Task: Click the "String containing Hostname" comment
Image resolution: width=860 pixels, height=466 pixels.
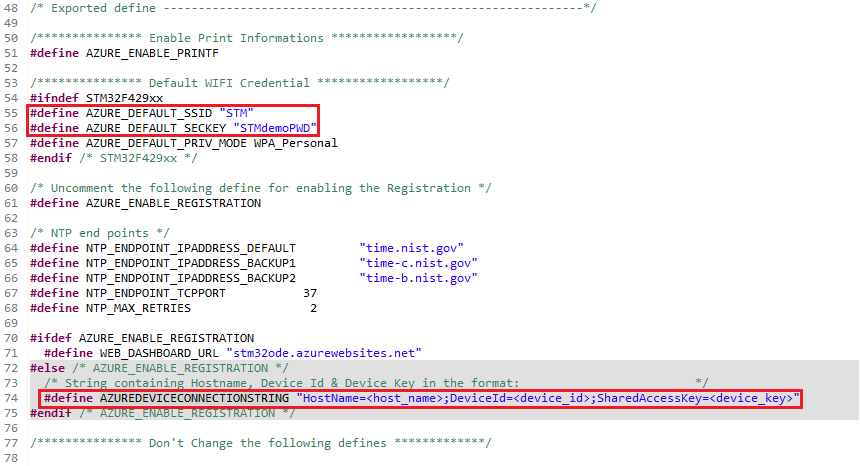Action: (x=376, y=383)
